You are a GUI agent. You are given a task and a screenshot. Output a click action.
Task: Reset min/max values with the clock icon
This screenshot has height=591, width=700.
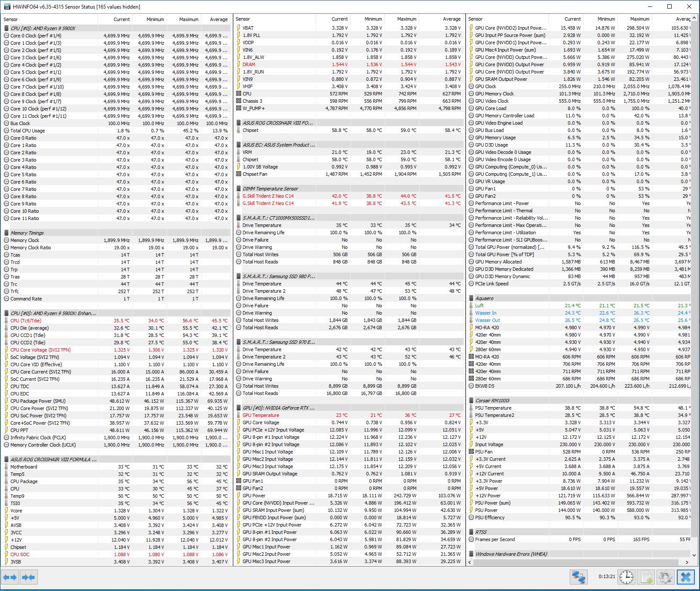point(626,577)
